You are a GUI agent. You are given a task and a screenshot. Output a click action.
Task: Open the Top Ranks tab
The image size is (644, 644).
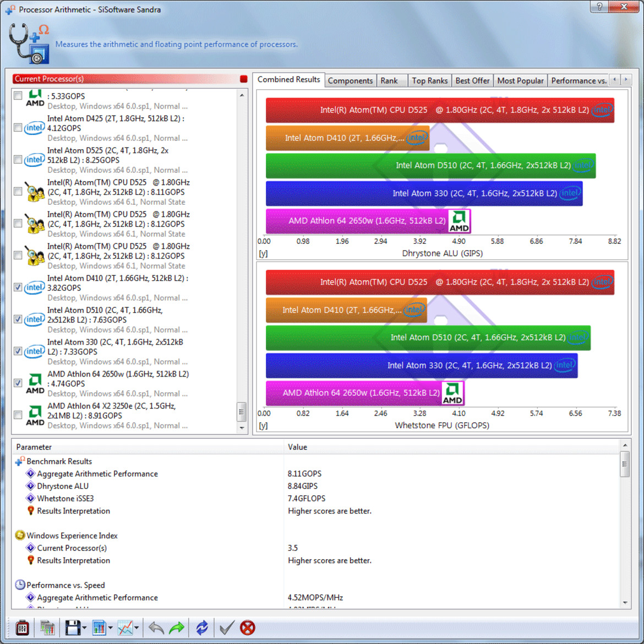click(x=429, y=81)
